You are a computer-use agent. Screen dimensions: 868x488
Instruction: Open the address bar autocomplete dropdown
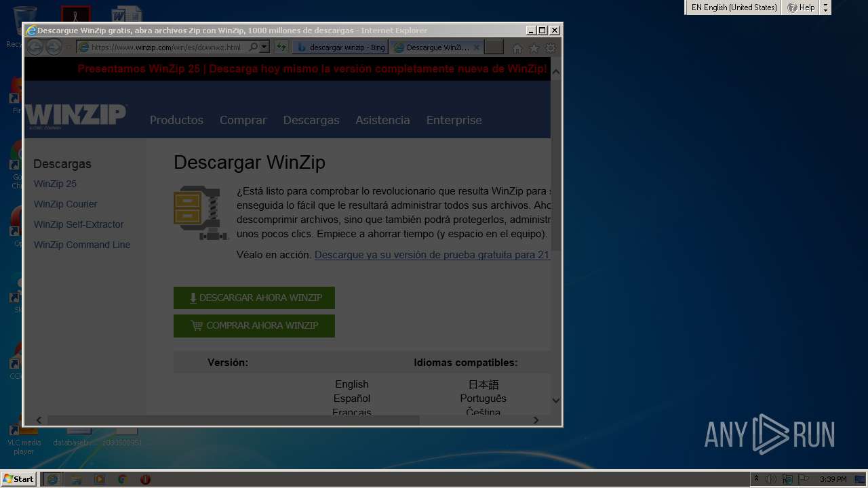(x=264, y=47)
